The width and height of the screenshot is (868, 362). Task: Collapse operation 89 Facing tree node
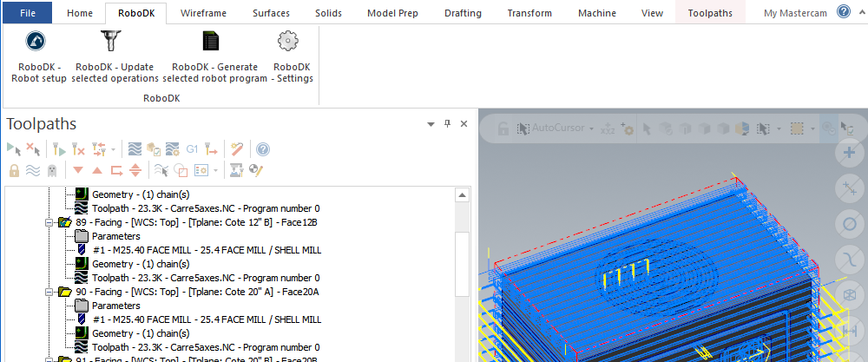pos(49,222)
